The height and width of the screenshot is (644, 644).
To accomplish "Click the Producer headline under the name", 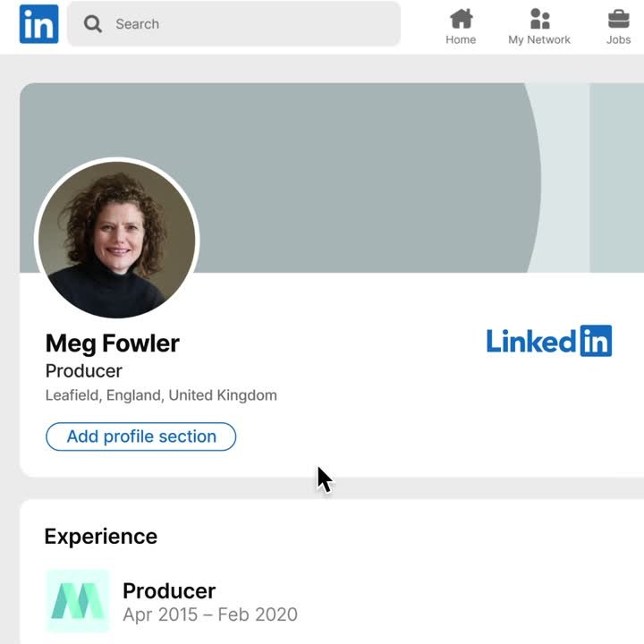I will pos(84,371).
